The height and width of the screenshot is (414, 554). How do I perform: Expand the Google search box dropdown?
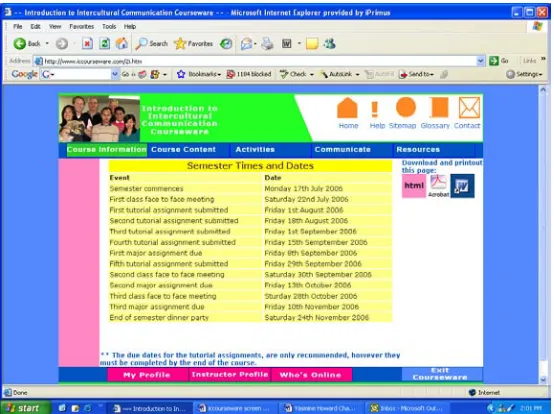tap(115, 74)
